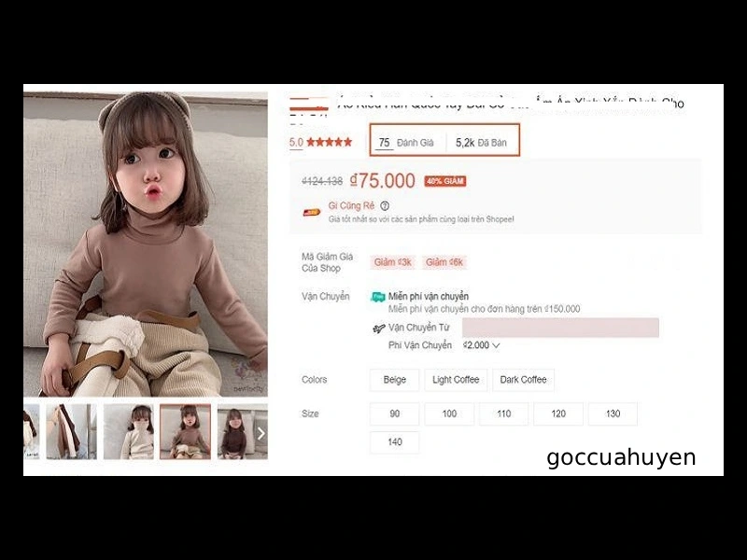Open thumbnail of girl in cream turtleneck
Image resolution: width=747 pixels, height=560 pixels.
point(129,432)
